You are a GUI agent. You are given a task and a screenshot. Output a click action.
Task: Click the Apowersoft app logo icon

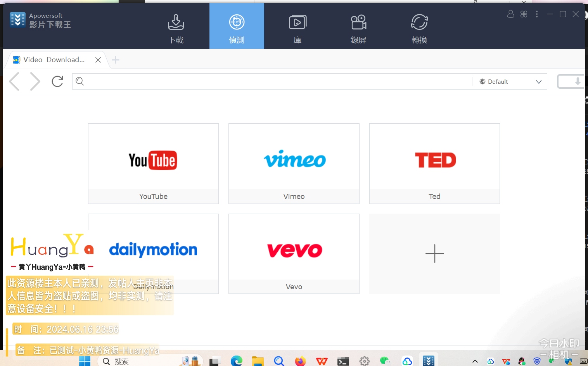coord(17,20)
